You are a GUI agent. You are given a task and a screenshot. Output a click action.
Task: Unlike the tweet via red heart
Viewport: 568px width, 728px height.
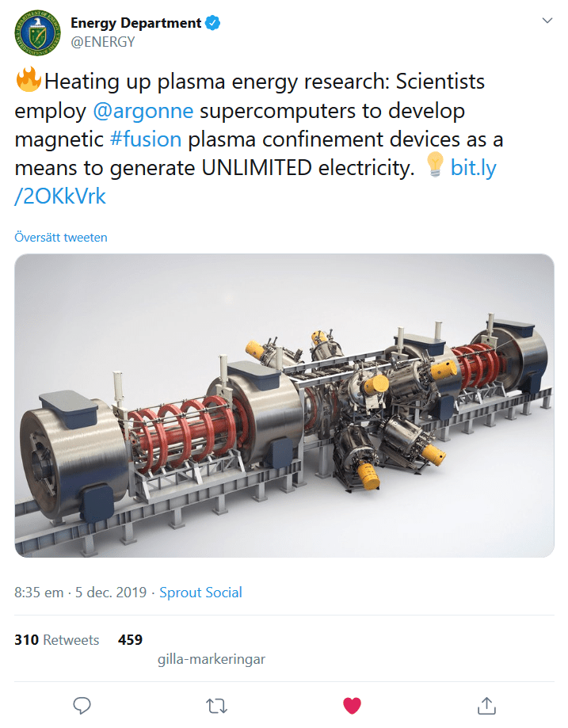click(x=352, y=704)
